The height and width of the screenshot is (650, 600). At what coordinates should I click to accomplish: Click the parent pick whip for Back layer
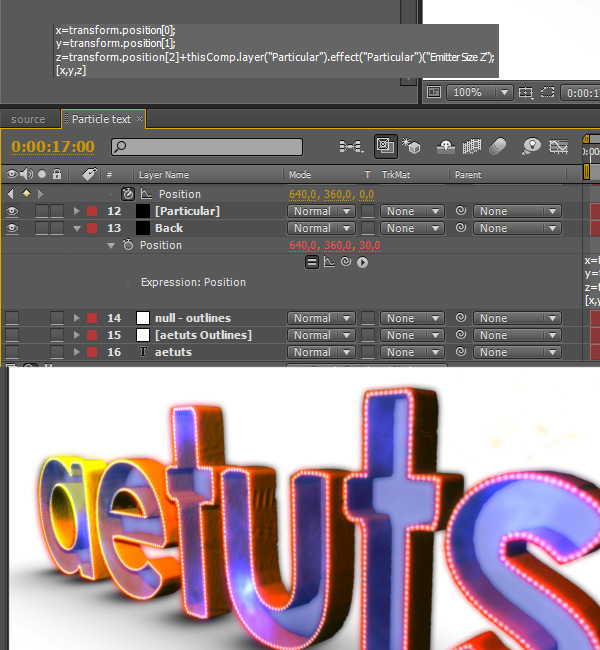(461, 228)
